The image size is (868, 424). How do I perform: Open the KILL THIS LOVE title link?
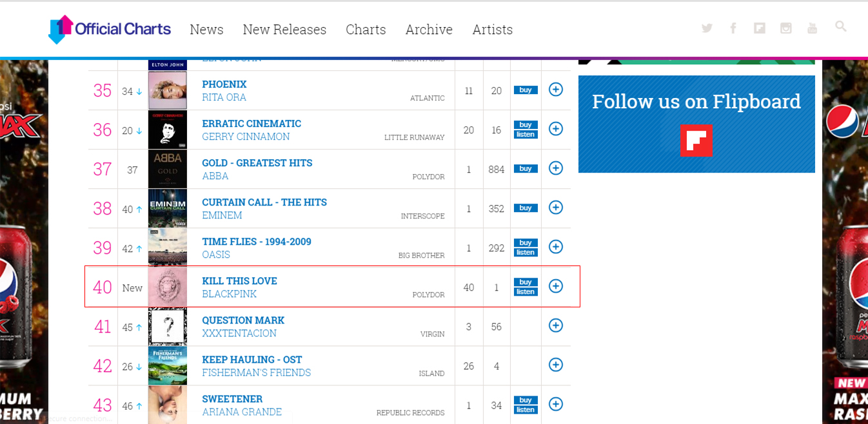click(239, 281)
